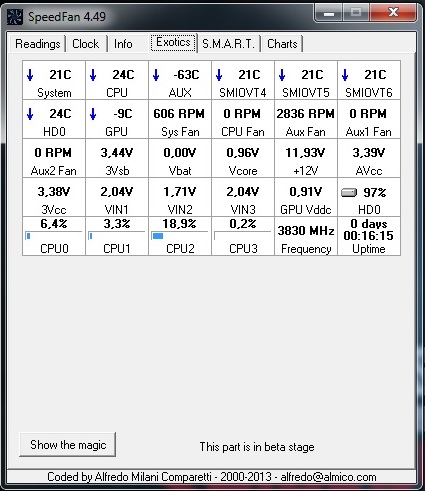This screenshot has width=425, height=491.
Task: Click 'This part is in beta stage' text
Action: click(x=257, y=447)
